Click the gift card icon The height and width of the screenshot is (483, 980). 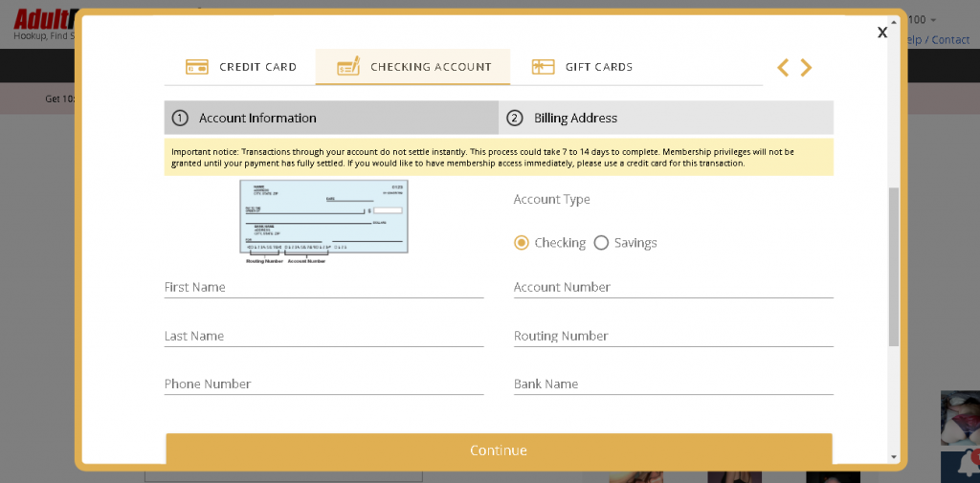click(x=543, y=67)
